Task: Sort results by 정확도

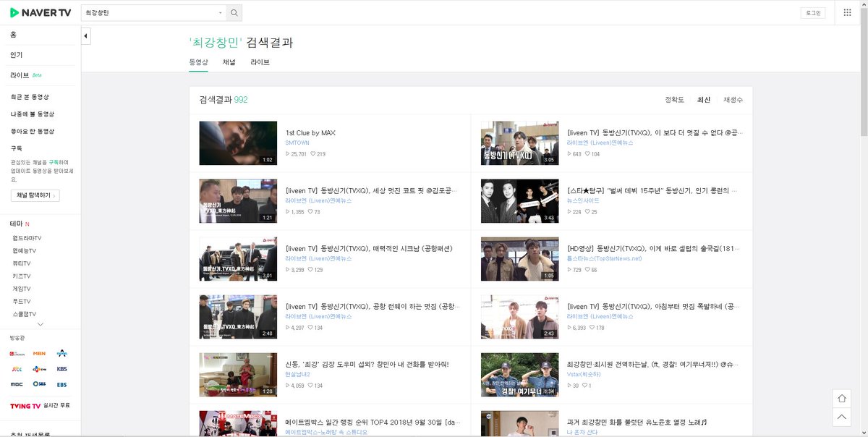Action: [x=674, y=100]
